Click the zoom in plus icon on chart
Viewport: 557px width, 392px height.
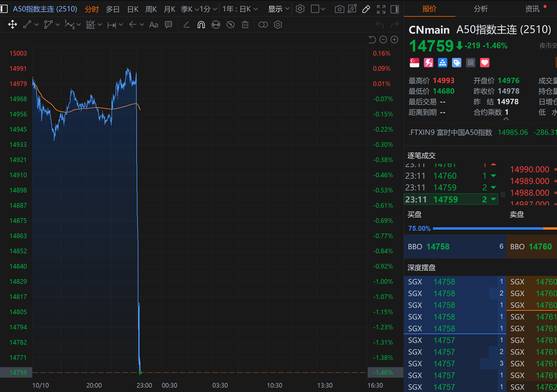(394, 39)
